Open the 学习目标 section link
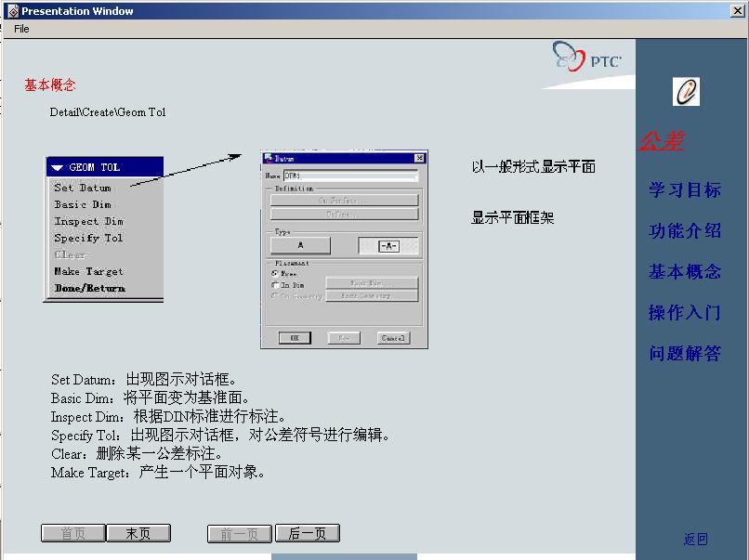The image size is (749, 560). coord(684,190)
